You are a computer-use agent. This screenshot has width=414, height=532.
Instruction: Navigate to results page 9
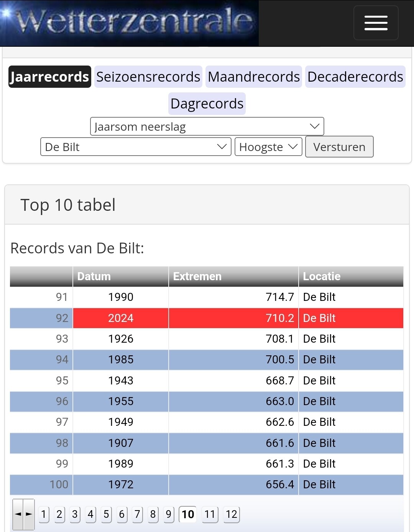click(x=168, y=514)
